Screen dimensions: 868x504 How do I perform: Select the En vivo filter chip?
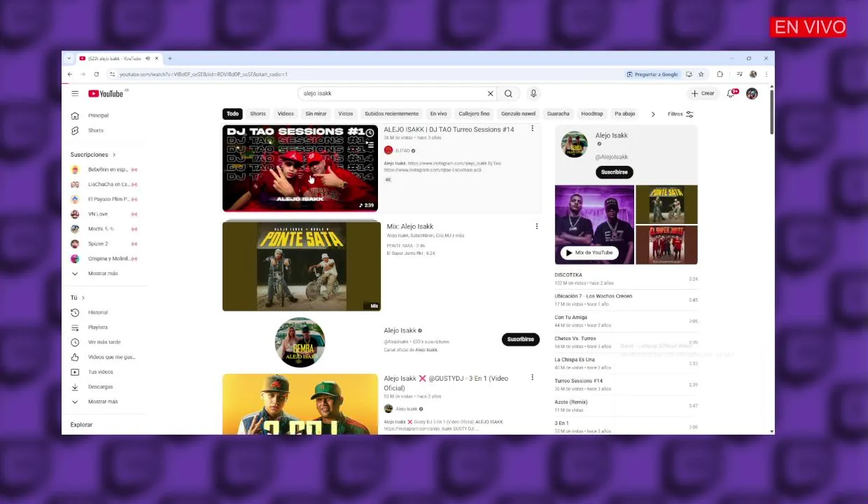438,113
